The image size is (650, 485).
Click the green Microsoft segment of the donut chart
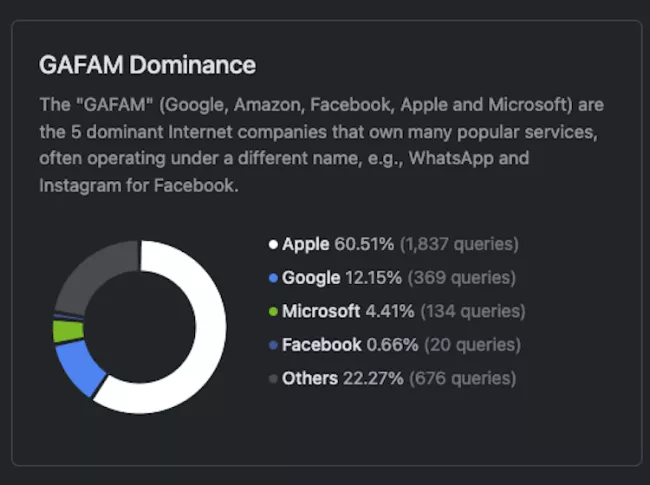[x=67, y=331]
